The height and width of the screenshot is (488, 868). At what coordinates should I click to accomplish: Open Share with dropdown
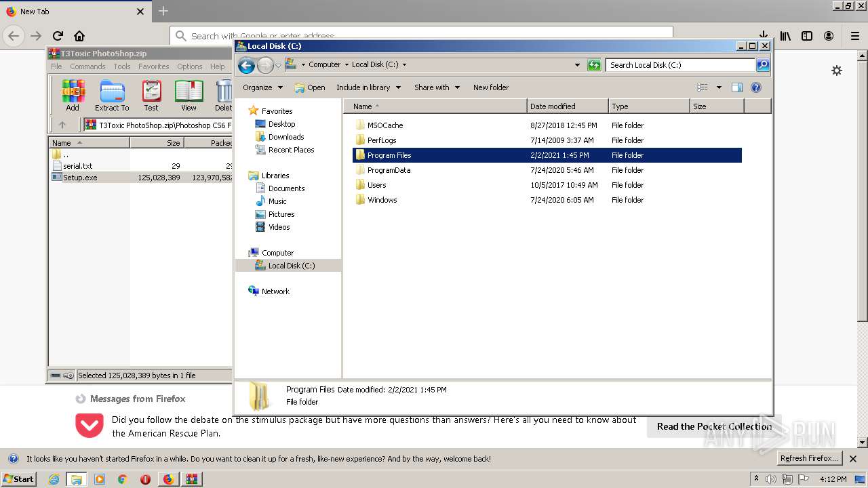pos(437,87)
